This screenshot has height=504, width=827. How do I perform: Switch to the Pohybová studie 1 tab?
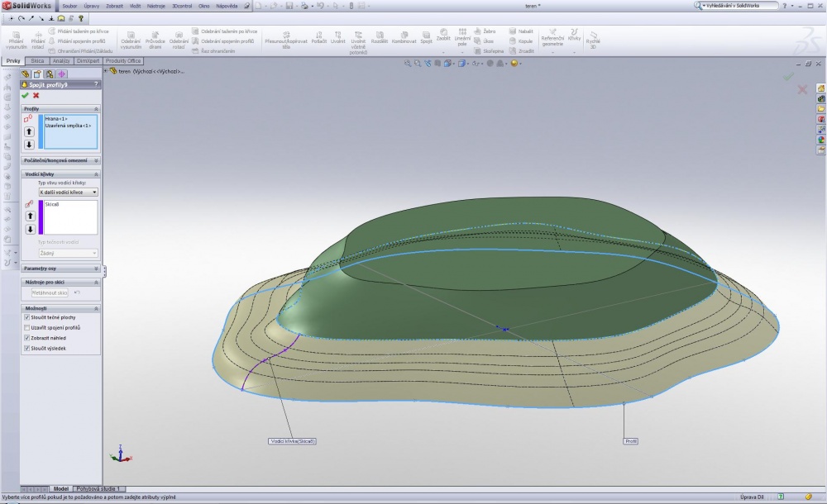coord(98,488)
